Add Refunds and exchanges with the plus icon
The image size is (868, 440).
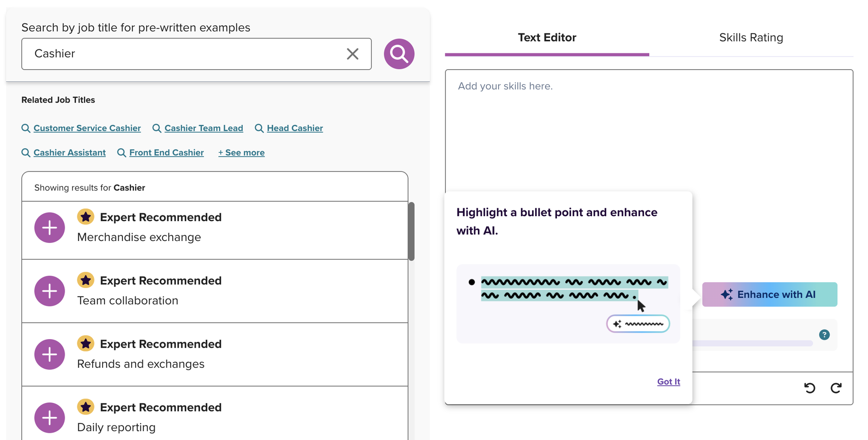pos(49,354)
